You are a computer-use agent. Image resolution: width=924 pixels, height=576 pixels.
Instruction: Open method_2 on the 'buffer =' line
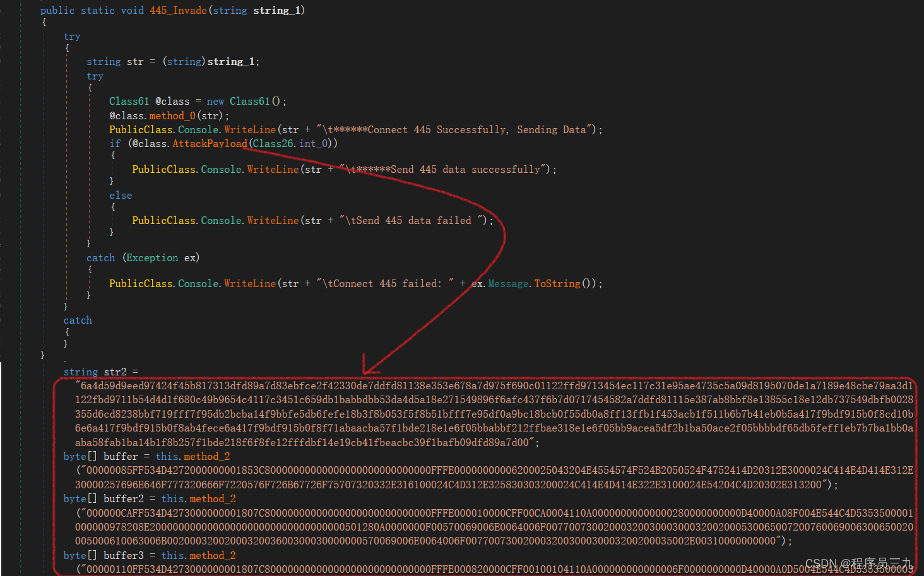[x=207, y=457]
